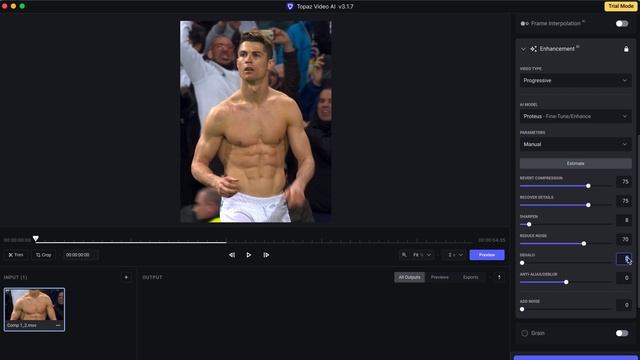Open the zoom Fit dropdown
The image size is (640, 360).
[x=422, y=255]
